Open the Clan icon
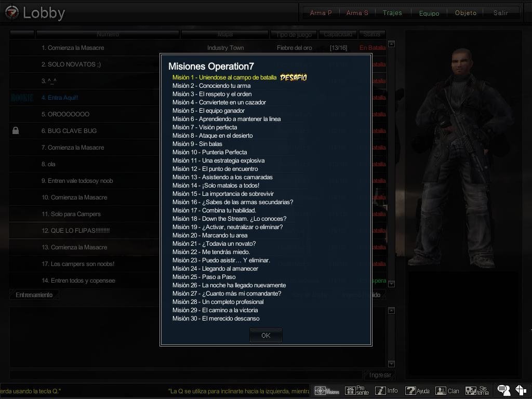 click(x=447, y=391)
